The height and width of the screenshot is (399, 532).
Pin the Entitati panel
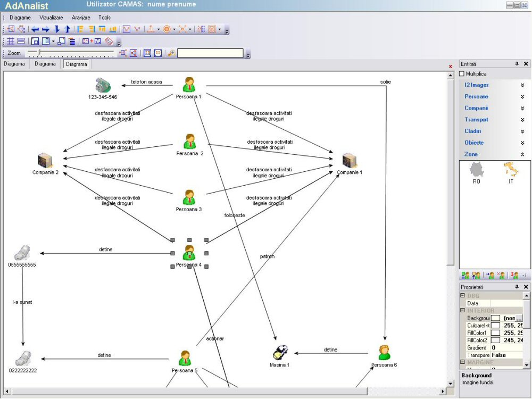[x=517, y=64]
